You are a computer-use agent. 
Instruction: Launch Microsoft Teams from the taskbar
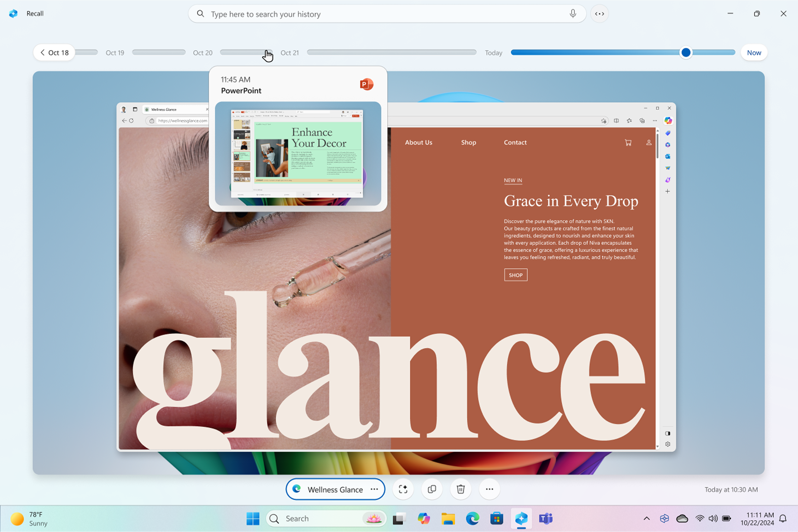(x=546, y=519)
